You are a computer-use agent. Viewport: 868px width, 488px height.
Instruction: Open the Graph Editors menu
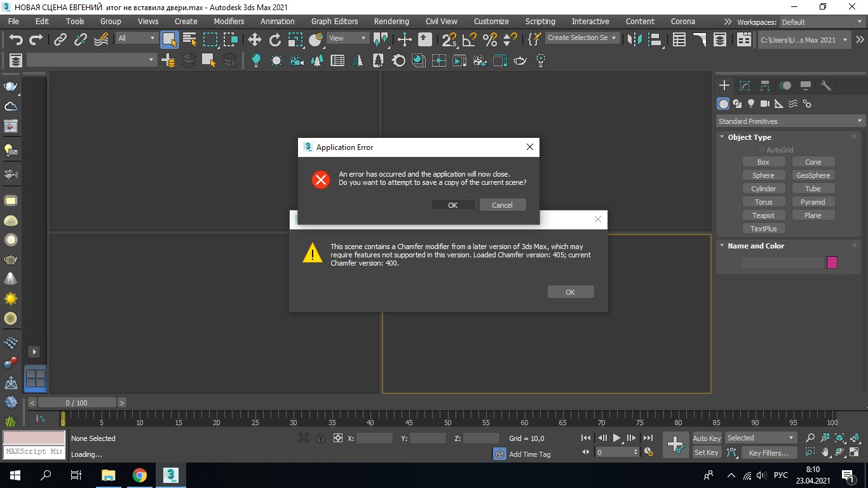click(334, 21)
